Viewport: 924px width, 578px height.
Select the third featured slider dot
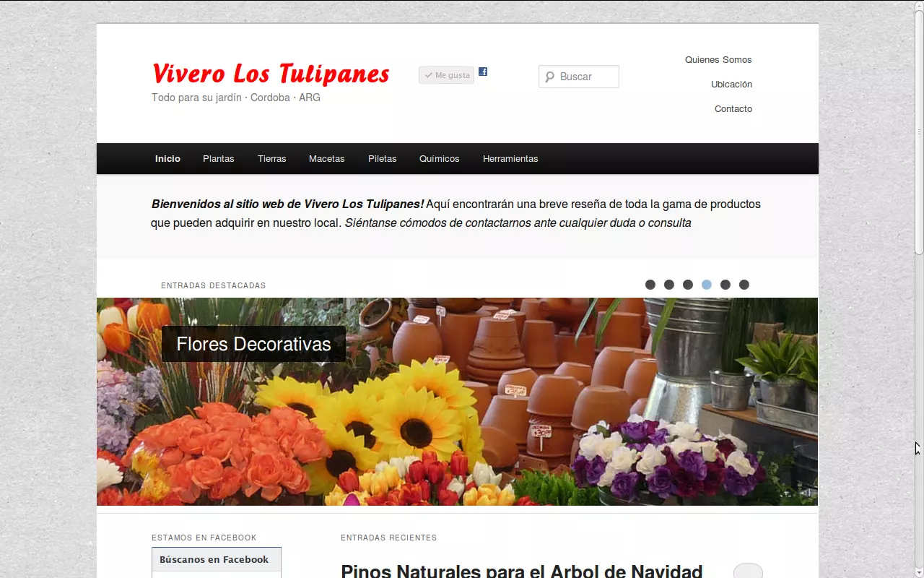click(688, 285)
